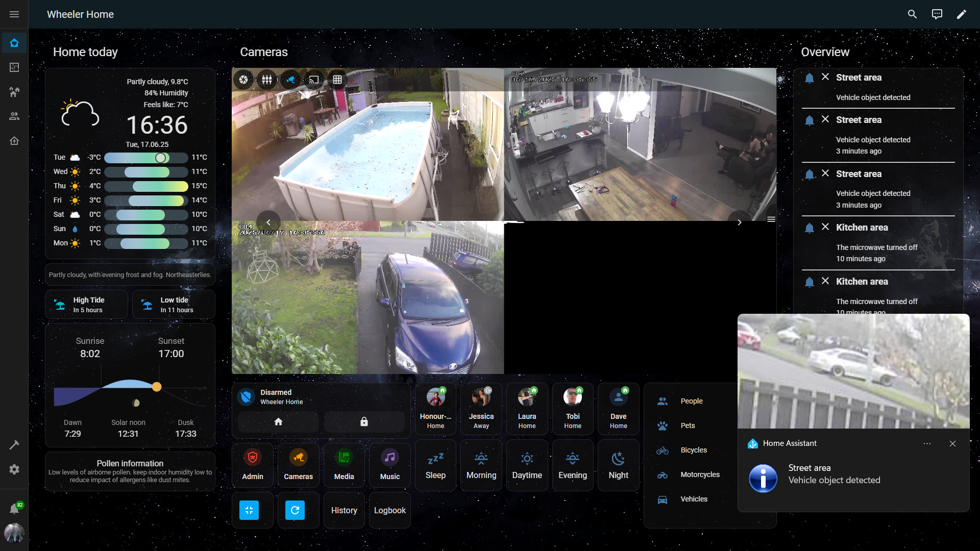
Task: Open the grid layout icon on camera view
Action: click(x=337, y=80)
